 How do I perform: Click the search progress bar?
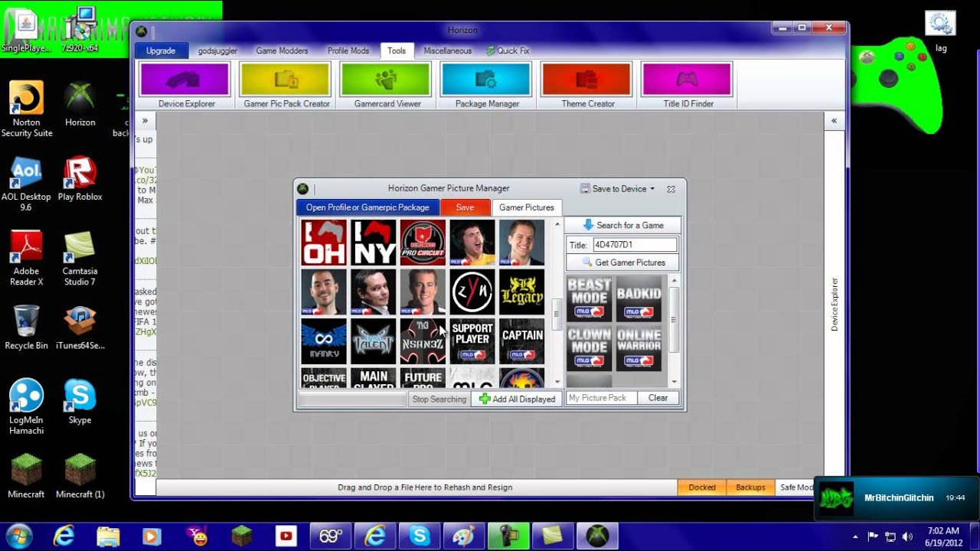pos(353,399)
